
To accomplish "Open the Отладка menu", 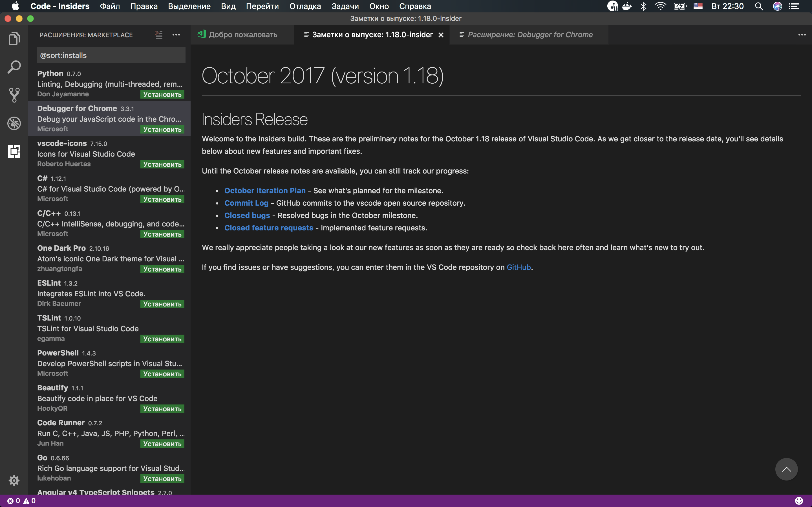I will [x=304, y=6].
